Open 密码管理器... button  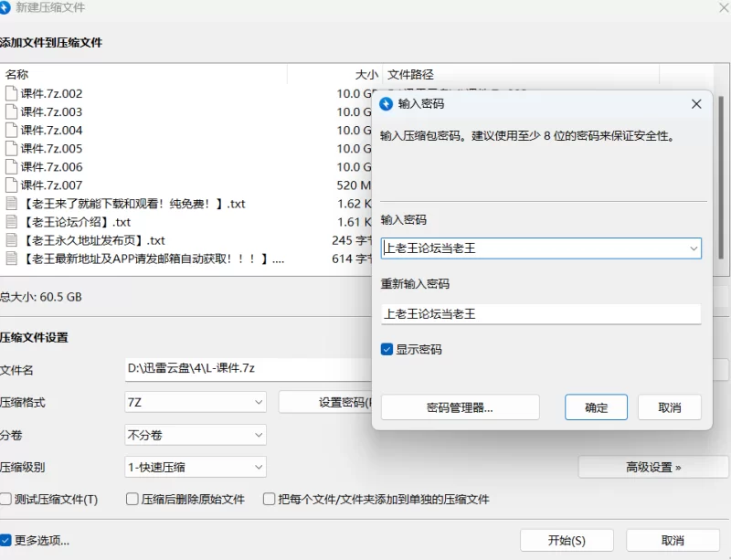(461, 407)
